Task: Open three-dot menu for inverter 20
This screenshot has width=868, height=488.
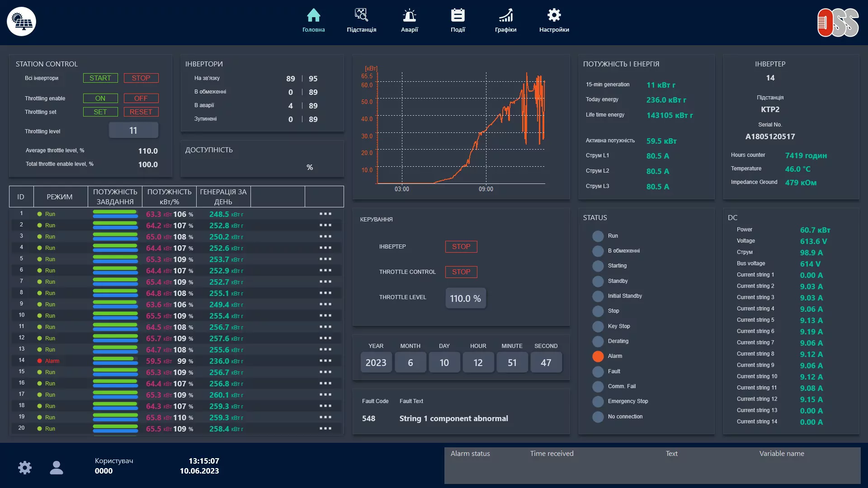Action: coord(325,428)
